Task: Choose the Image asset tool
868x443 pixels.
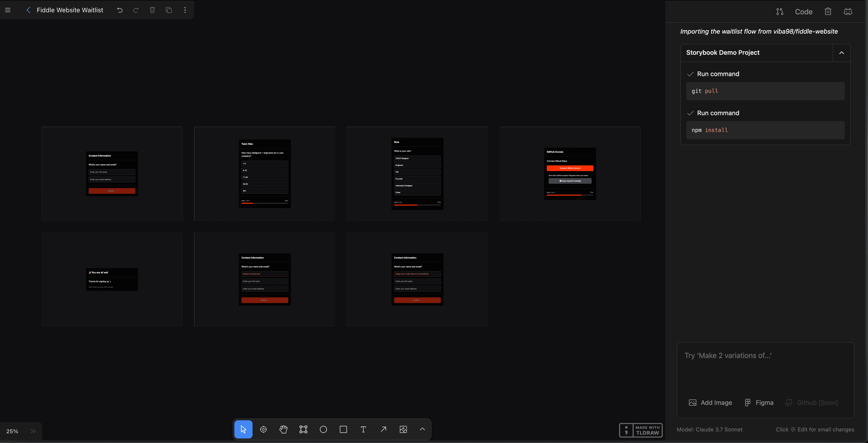Action: (x=403, y=429)
